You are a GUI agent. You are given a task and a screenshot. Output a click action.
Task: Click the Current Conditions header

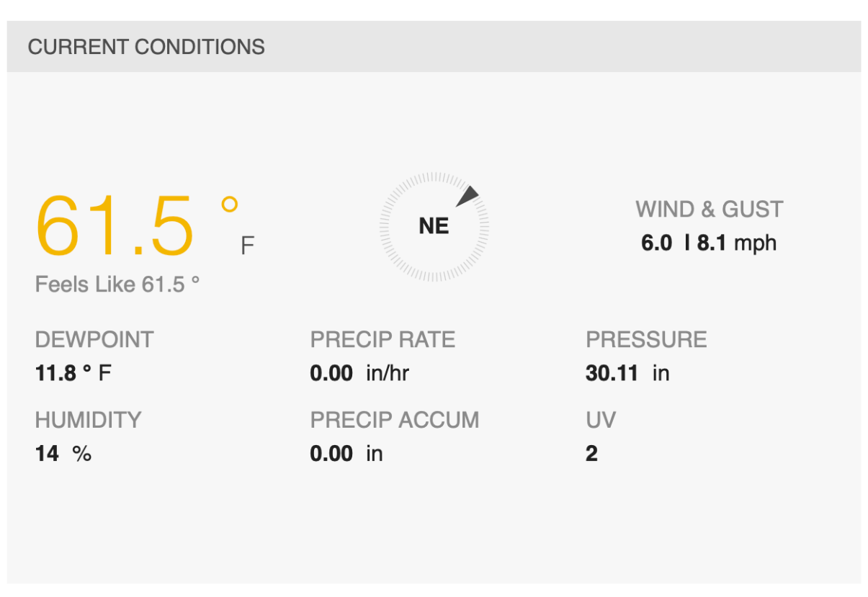click(146, 48)
